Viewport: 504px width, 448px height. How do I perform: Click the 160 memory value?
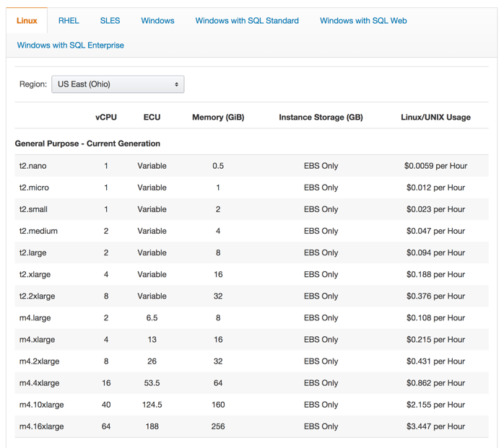pos(218,405)
